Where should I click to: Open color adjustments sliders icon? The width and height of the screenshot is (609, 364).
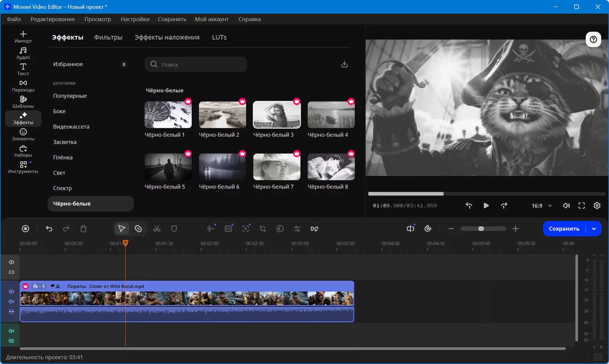coord(297,229)
